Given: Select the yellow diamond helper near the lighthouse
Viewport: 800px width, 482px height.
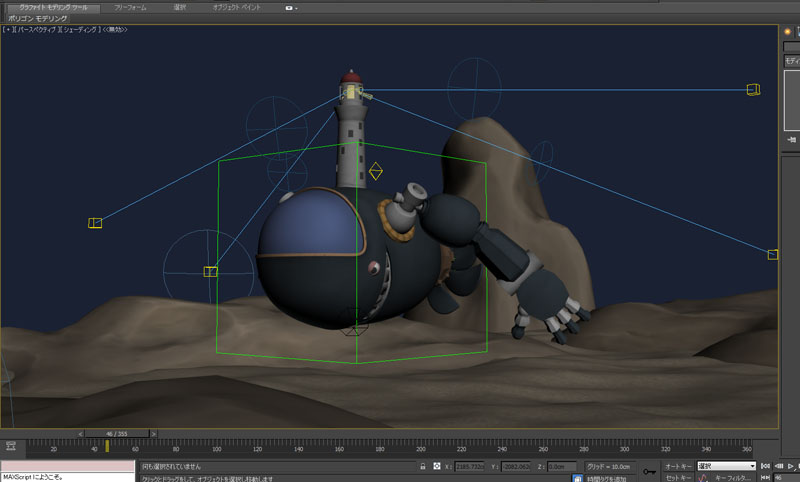Looking at the screenshot, I should pos(376,171).
